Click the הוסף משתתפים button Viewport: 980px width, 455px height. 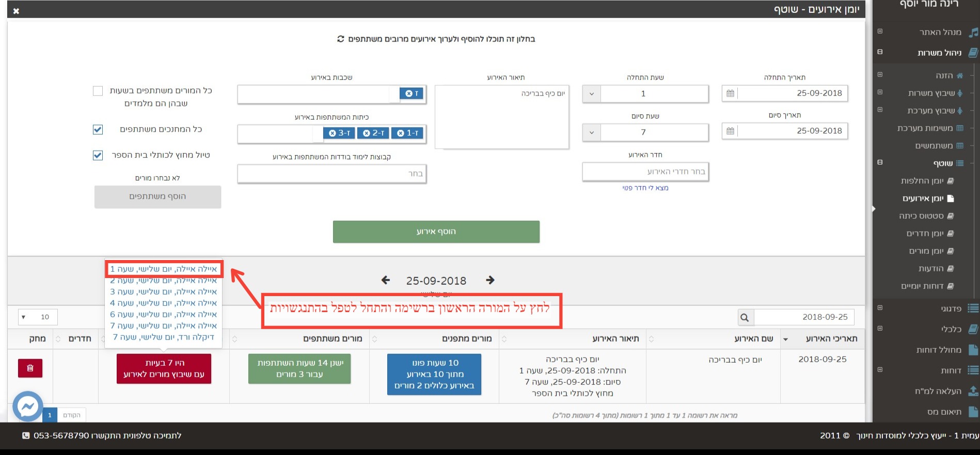click(x=157, y=197)
